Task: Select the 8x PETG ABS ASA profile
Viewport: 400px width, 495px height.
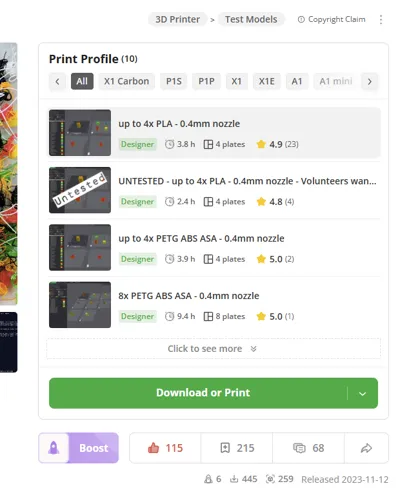Action: click(x=215, y=305)
